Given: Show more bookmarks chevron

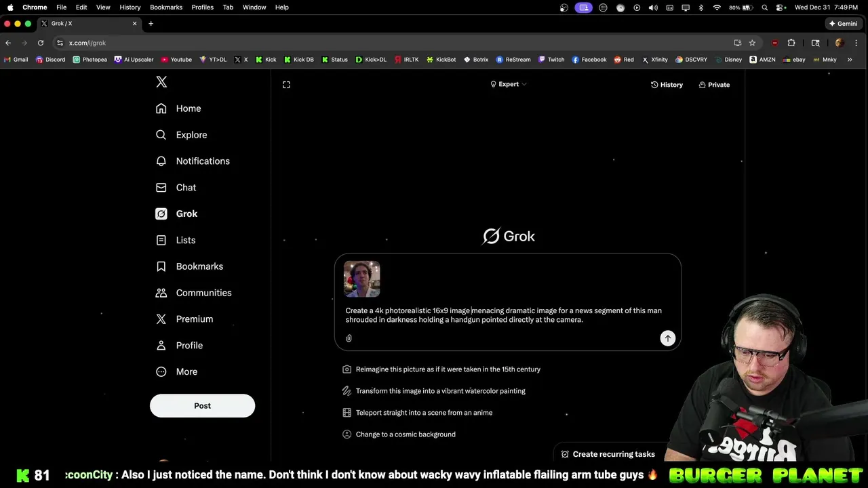Looking at the screenshot, I should tap(850, 60).
